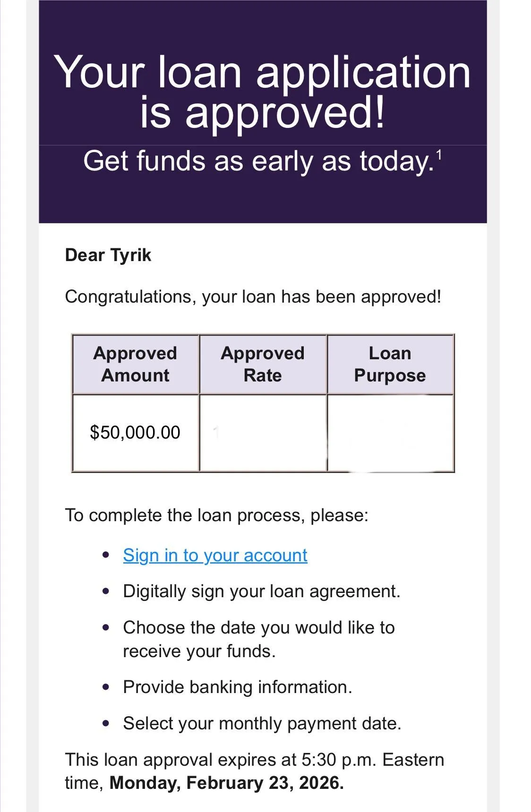Click the empty cell under Loan Purpose

pos(390,432)
